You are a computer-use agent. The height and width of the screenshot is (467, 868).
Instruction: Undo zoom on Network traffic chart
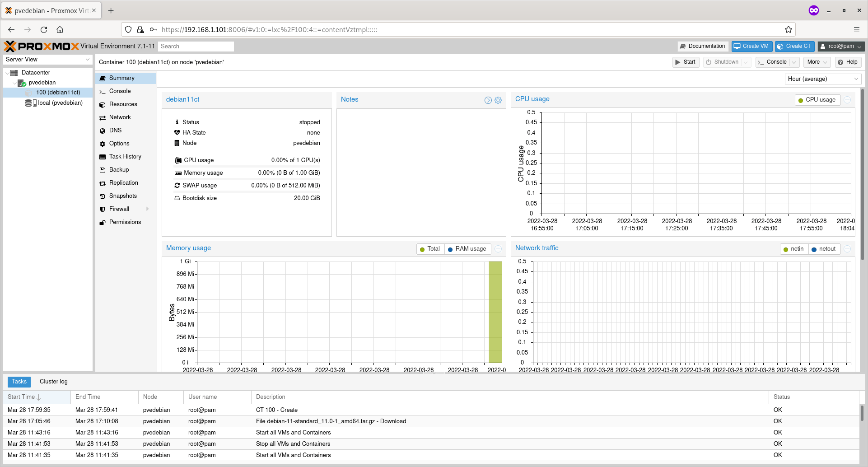(x=848, y=249)
